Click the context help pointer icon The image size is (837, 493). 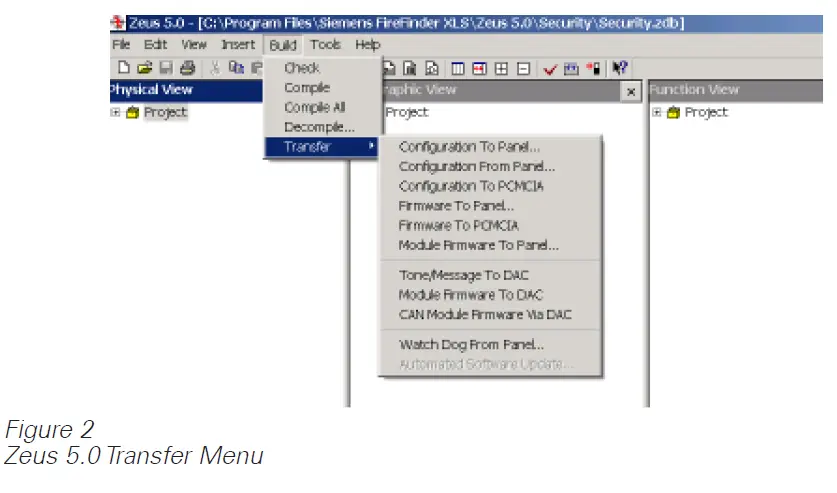pos(620,68)
